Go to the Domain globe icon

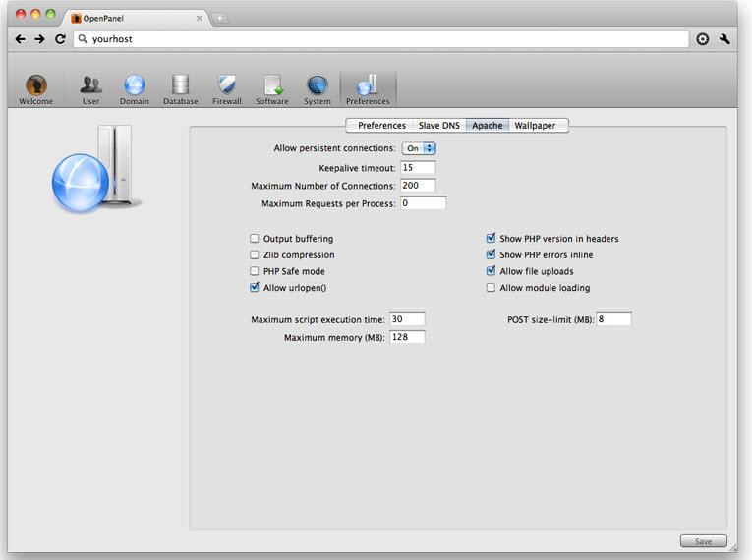135,84
